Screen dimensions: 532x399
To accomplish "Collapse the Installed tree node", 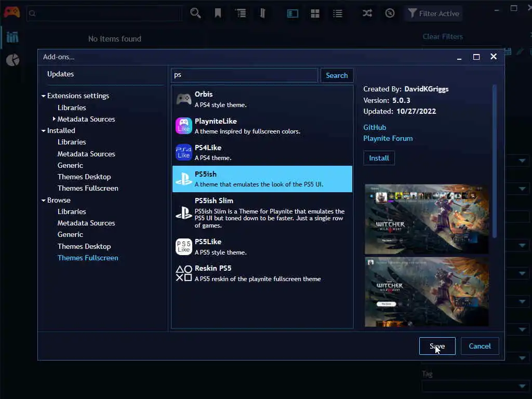I will [44, 130].
